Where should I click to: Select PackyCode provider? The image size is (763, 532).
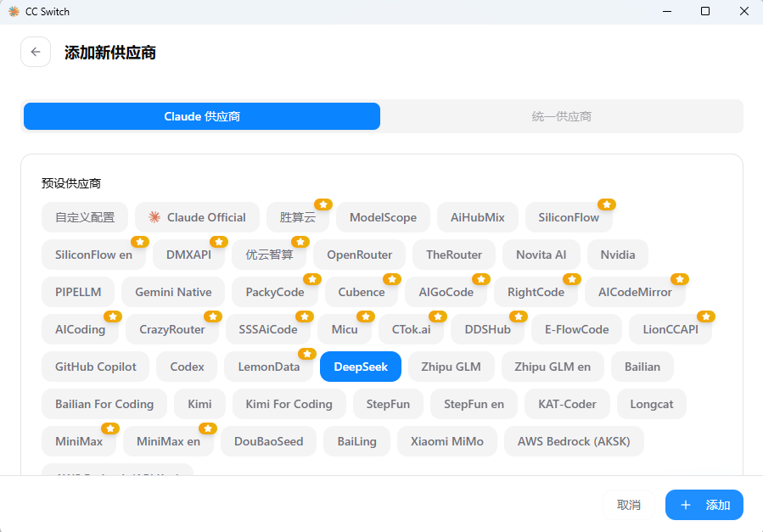click(x=275, y=292)
